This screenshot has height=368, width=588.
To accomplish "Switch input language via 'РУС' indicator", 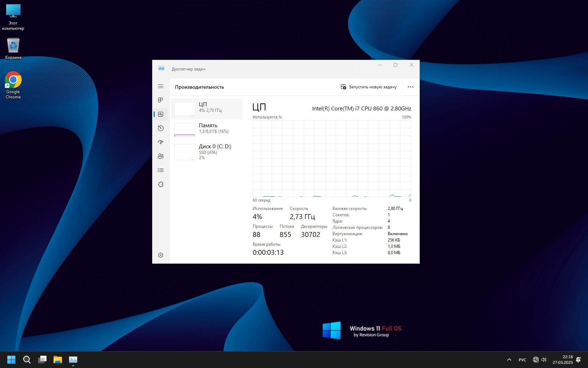I will click(x=523, y=360).
